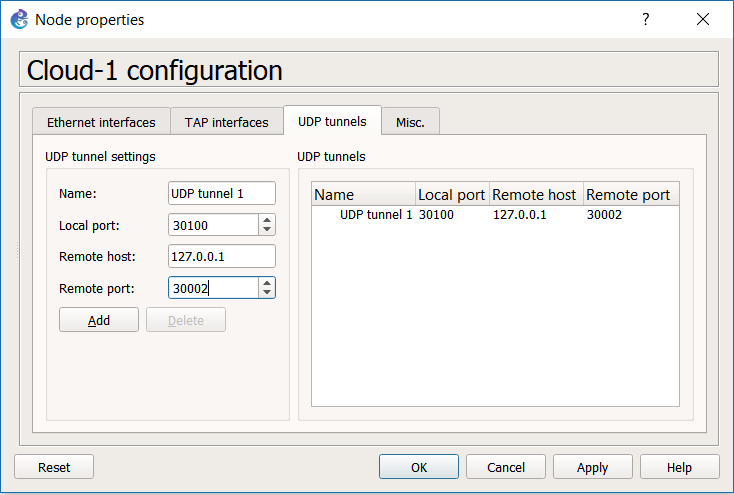Apply the Cloud-1 configuration
734x495 pixels.
click(593, 467)
